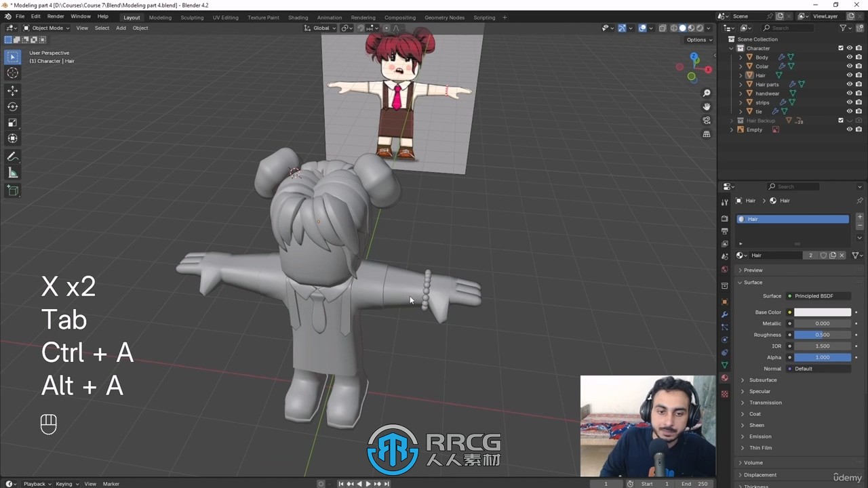This screenshot has width=868, height=488.
Task: Adjust the Roughness slider
Action: pos(823,335)
